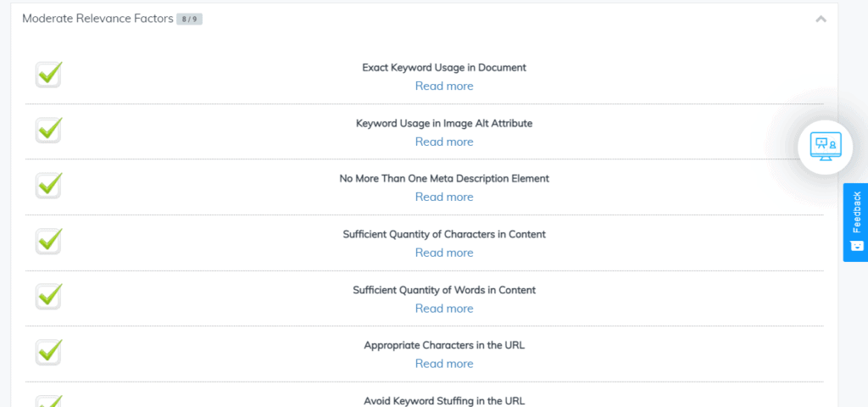868x407 pixels.
Task: Click the Feedback smiley face icon
Action: tap(856, 245)
